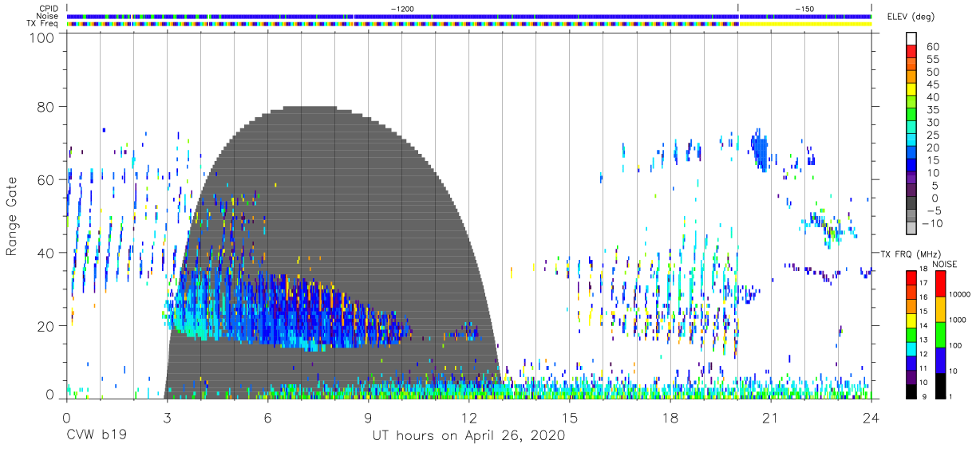Click the red 60-degree elevation color swatch
The image size is (980, 452).
911,52
